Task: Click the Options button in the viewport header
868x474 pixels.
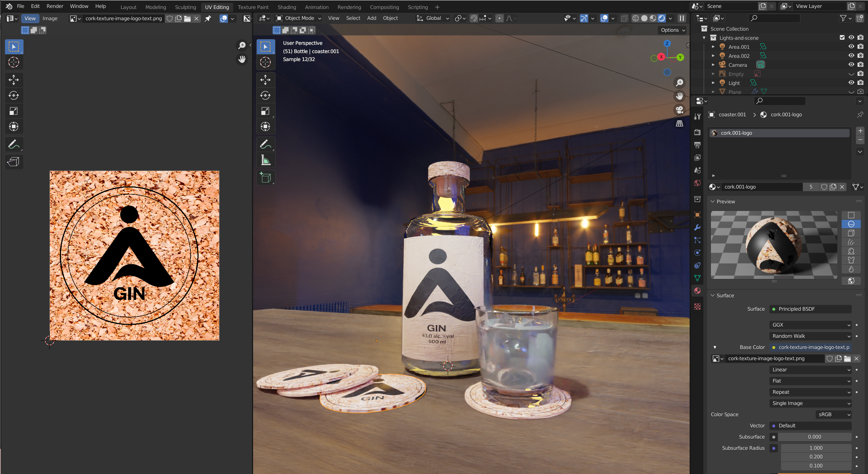Action: click(x=670, y=30)
